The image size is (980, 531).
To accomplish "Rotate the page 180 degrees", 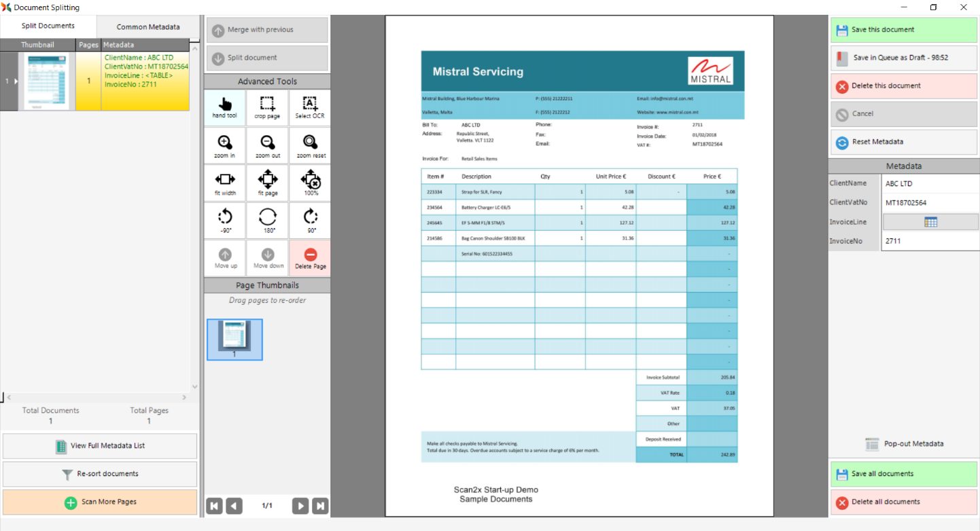I will coord(268,221).
